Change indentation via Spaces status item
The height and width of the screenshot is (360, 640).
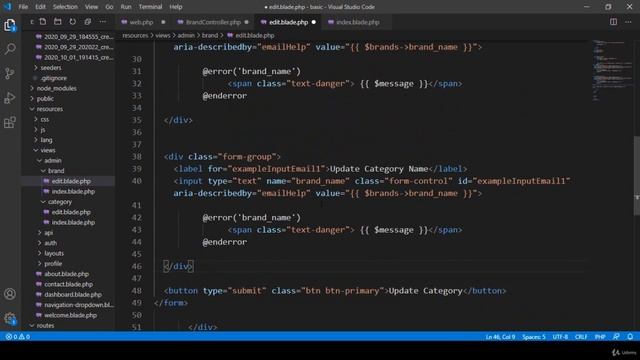[x=533, y=337]
